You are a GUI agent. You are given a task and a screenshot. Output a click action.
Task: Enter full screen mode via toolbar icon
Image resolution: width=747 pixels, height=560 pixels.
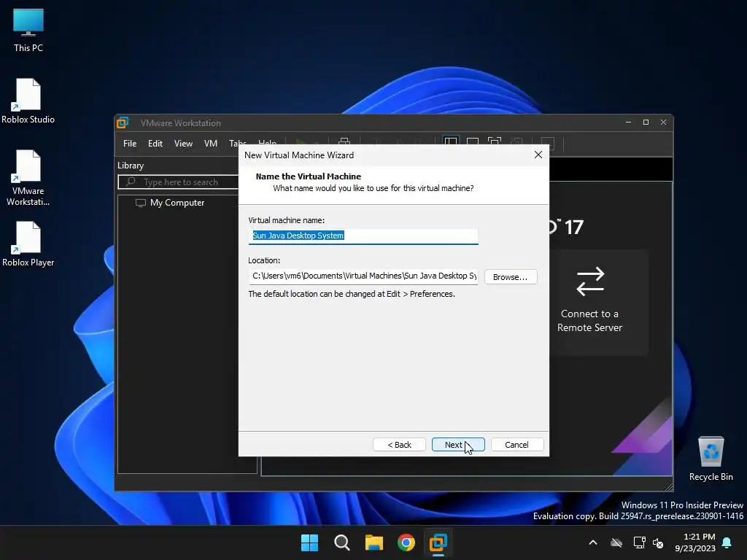click(x=495, y=142)
